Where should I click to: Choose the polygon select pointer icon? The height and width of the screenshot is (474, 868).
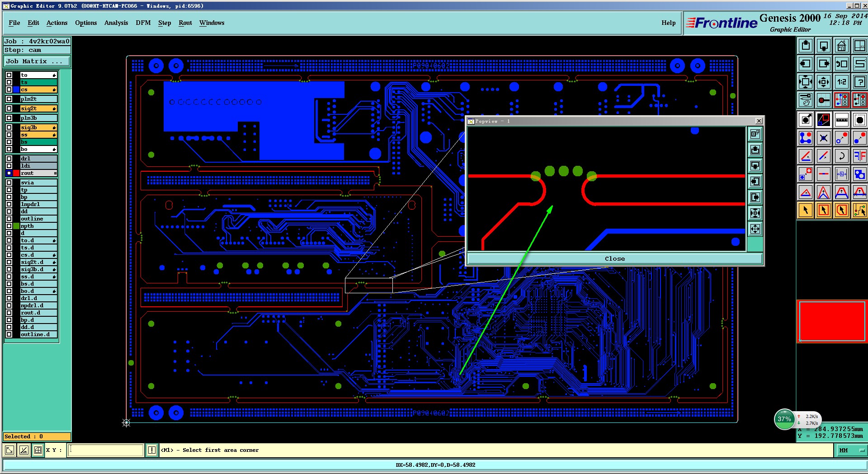coord(841,210)
